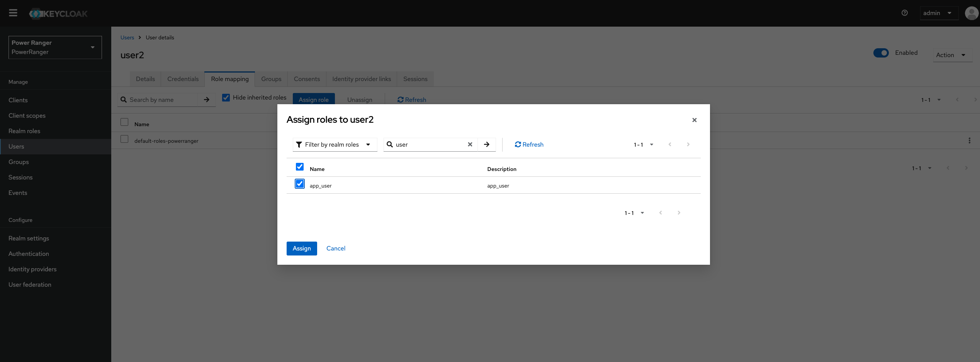
Task: Open Client scopes in the sidebar
Action: (x=56, y=116)
